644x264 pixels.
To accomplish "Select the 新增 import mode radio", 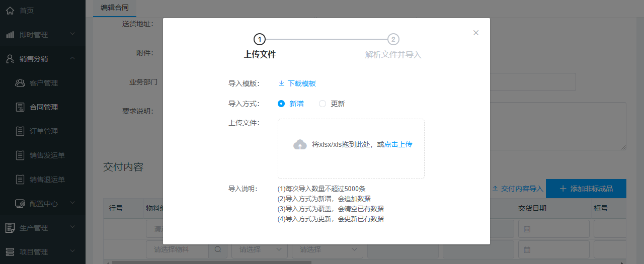I will (x=281, y=104).
